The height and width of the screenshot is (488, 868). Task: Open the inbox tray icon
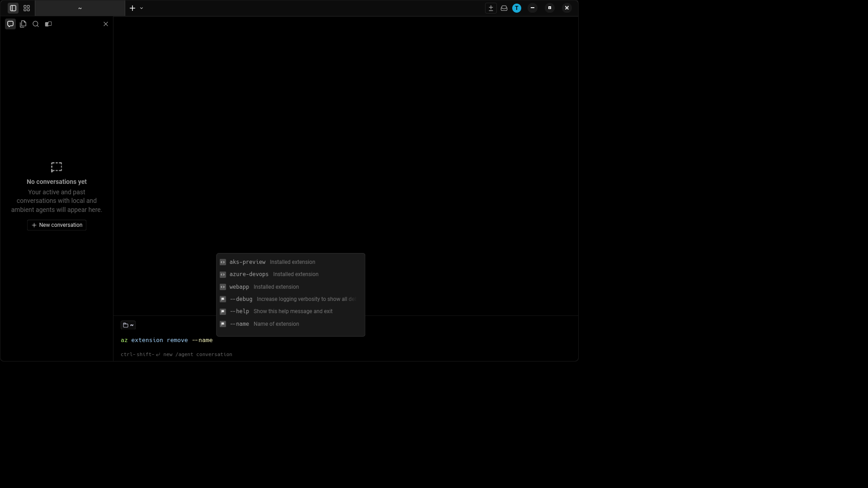click(504, 8)
